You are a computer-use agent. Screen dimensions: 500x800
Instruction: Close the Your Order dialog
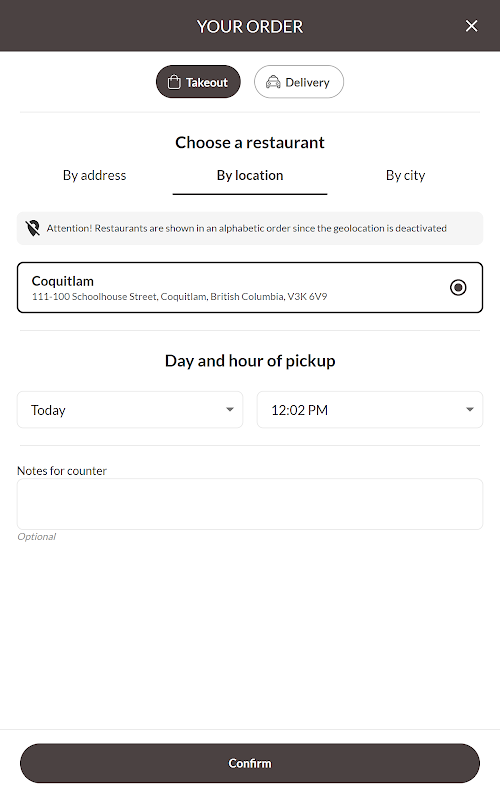click(471, 26)
